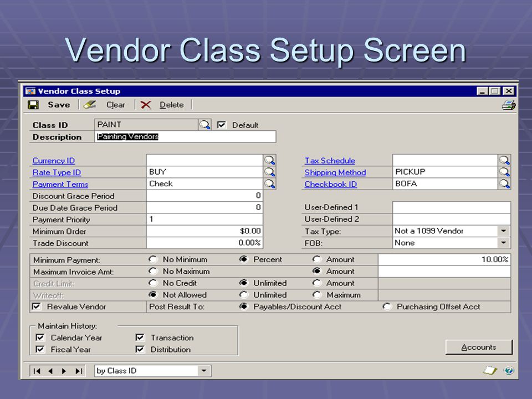
Task: Click the Due Date Grace Period field
Action: point(204,208)
